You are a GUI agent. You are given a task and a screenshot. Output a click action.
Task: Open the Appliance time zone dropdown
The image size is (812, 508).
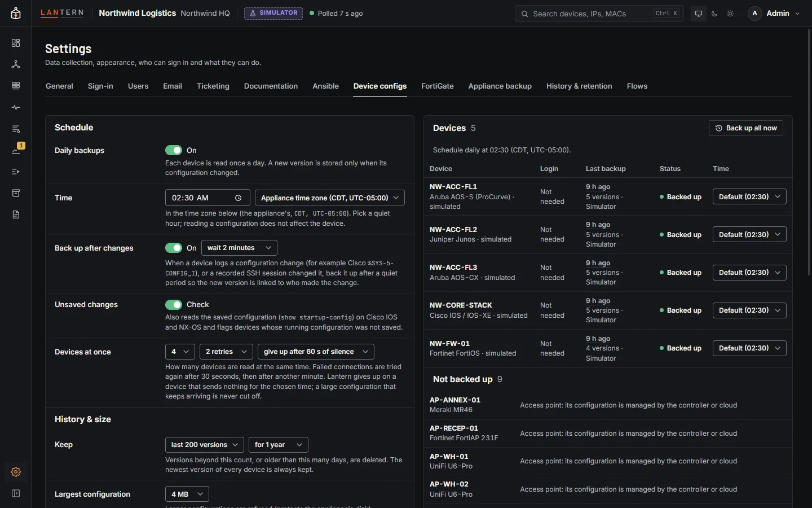[330, 198]
